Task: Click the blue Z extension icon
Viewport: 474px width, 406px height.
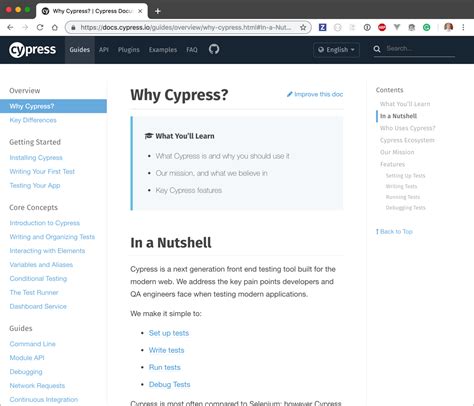Action: point(322,27)
